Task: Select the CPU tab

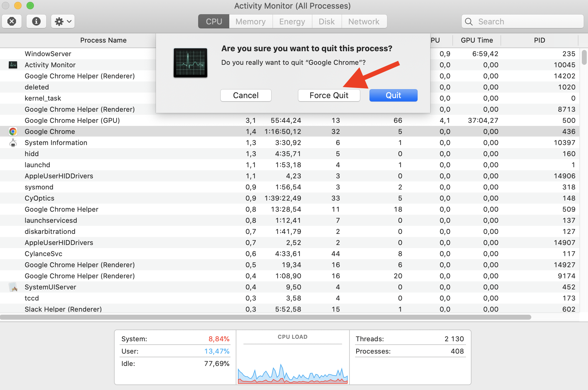Action: (214, 21)
